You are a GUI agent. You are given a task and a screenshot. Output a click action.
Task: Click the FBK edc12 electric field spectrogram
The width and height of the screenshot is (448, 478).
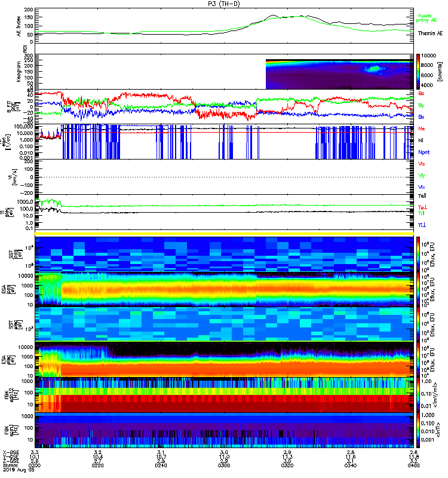coord(224,395)
